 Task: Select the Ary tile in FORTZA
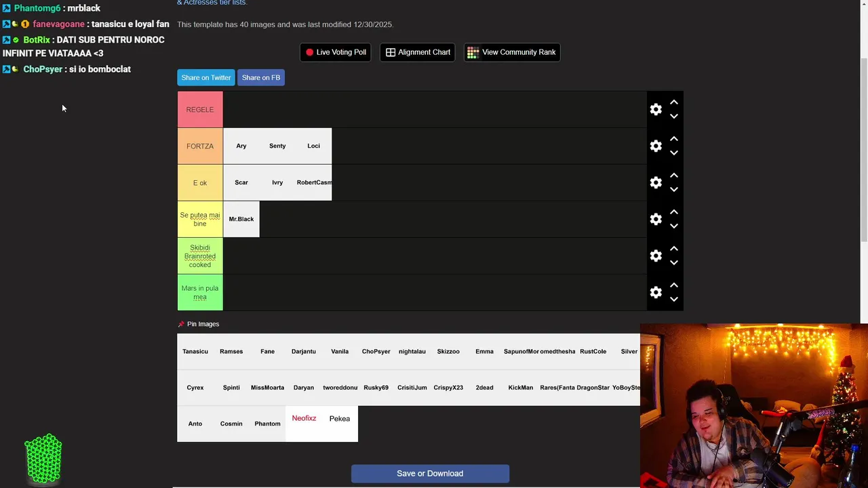[241, 146]
